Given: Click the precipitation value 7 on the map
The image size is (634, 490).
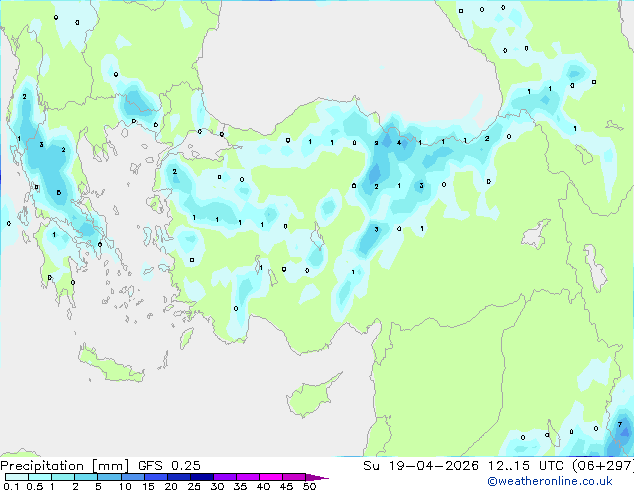Looking at the screenshot, I should (619, 425).
